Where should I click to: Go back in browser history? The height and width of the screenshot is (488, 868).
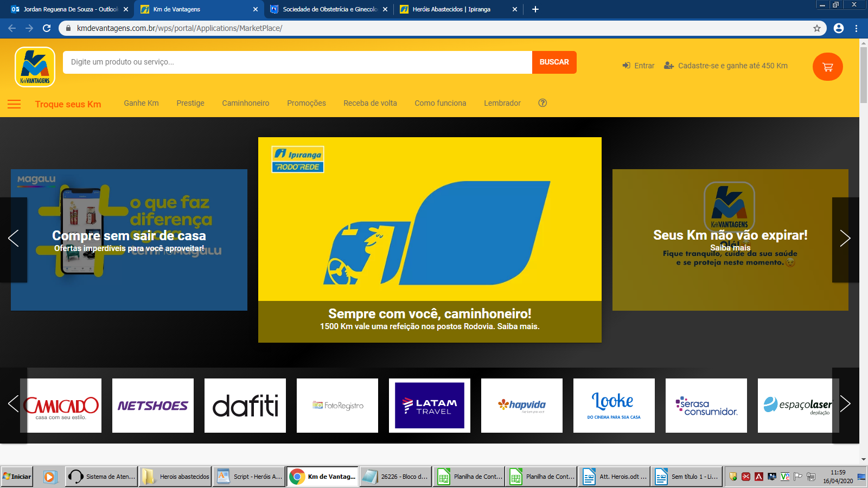pyautogui.click(x=12, y=28)
